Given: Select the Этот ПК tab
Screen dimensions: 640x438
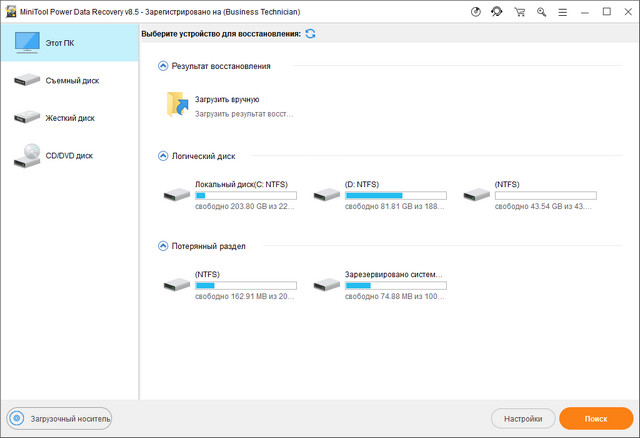Looking at the screenshot, I should (69, 42).
